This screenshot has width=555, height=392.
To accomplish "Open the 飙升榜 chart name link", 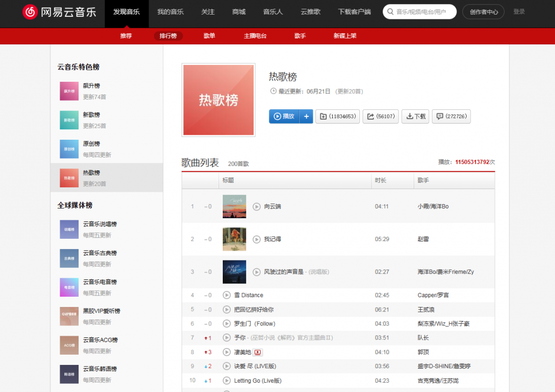I will click(91, 86).
